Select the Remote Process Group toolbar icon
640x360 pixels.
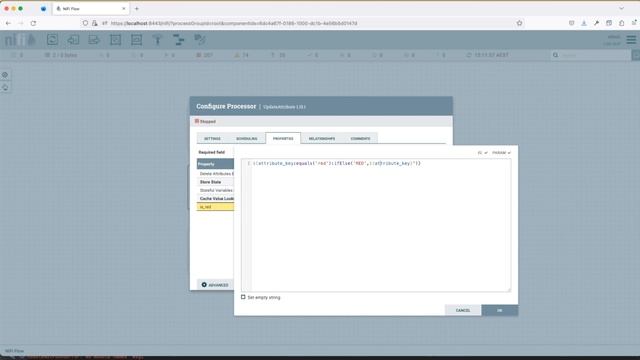pyautogui.click(x=136, y=40)
